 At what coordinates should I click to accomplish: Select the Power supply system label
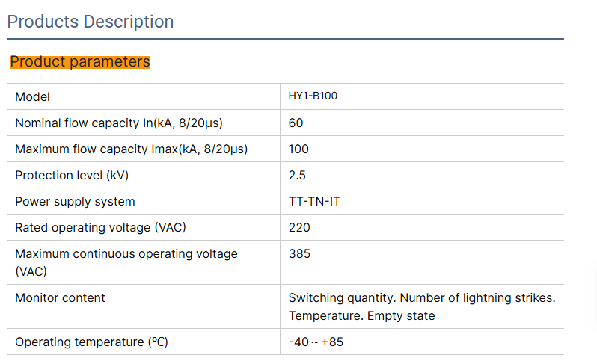tap(75, 201)
